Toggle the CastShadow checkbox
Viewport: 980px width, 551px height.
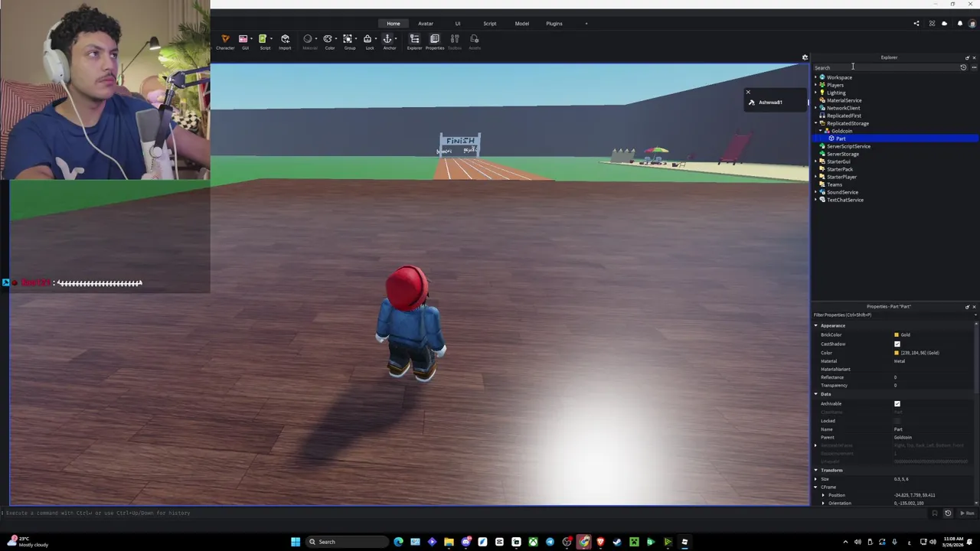(897, 344)
